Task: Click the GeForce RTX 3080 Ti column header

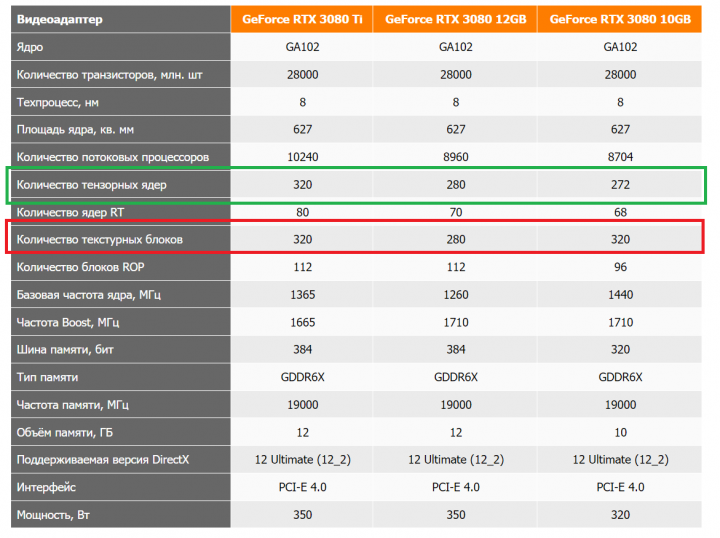Action: [302, 19]
